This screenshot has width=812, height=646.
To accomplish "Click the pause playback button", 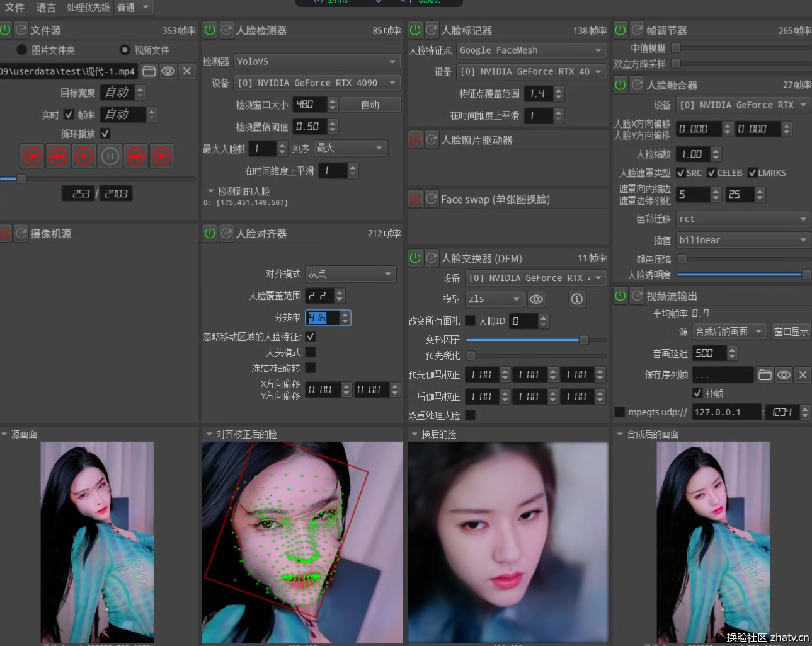I will [110, 156].
